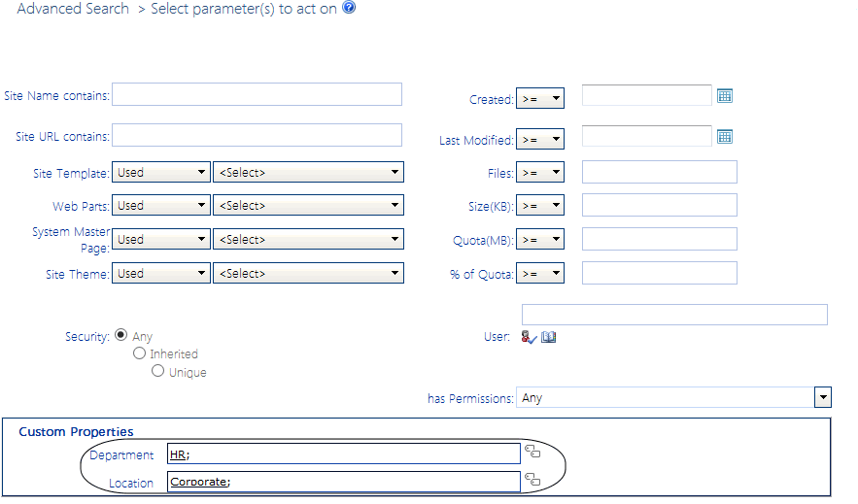
Task: Focus the Site URL contains input box
Action: pos(257,135)
